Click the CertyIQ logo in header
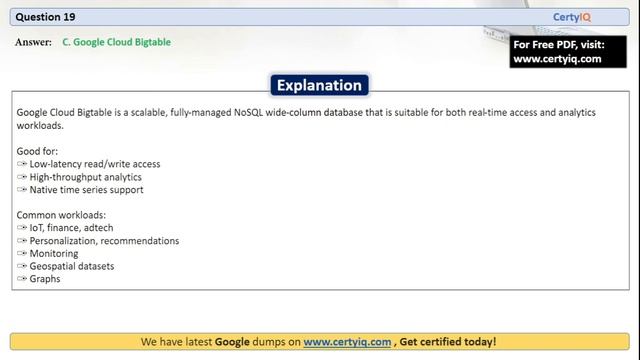 coord(572,17)
